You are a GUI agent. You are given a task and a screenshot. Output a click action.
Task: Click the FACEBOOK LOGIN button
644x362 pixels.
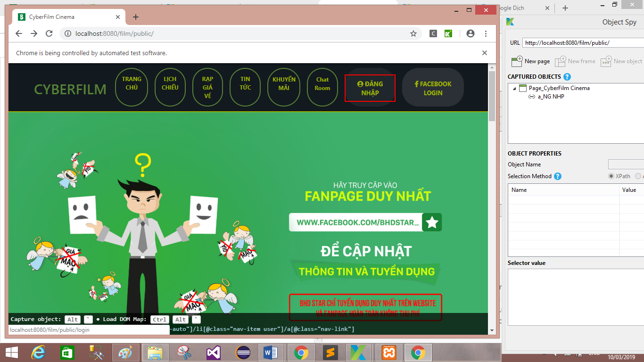tap(433, 88)
